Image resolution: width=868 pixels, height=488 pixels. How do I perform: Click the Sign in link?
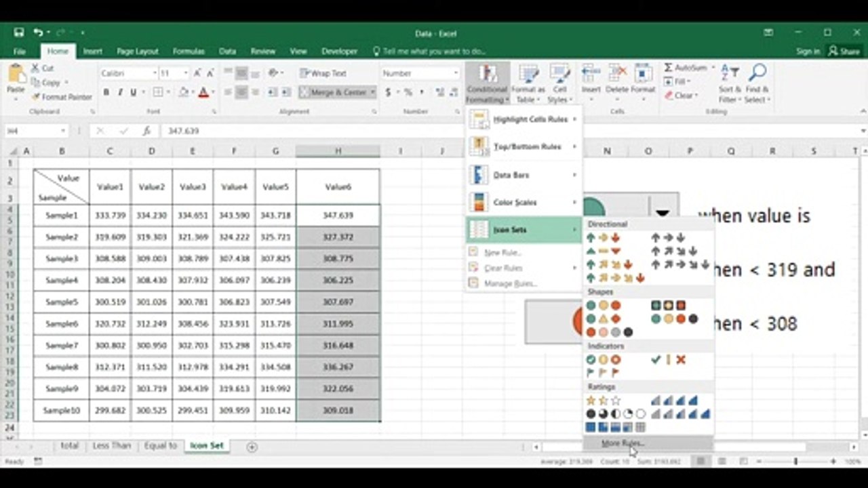[808, 52]
